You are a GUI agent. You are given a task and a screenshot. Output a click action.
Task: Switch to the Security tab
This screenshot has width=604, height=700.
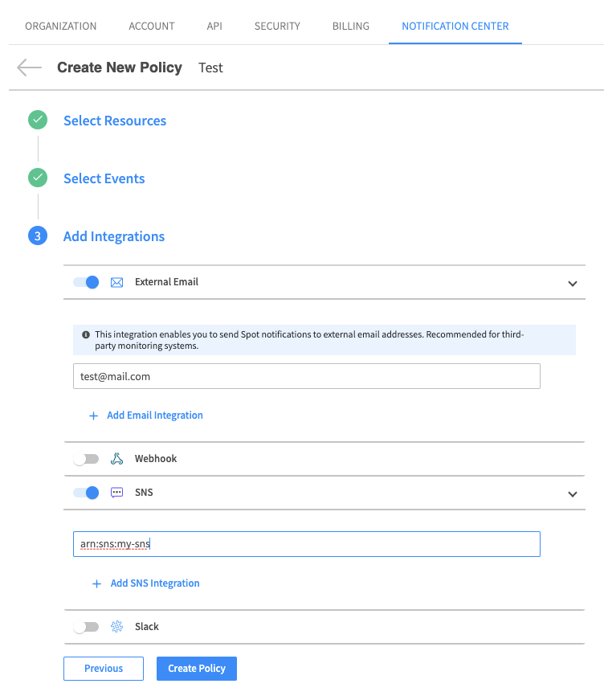click(x=277, y=26)
